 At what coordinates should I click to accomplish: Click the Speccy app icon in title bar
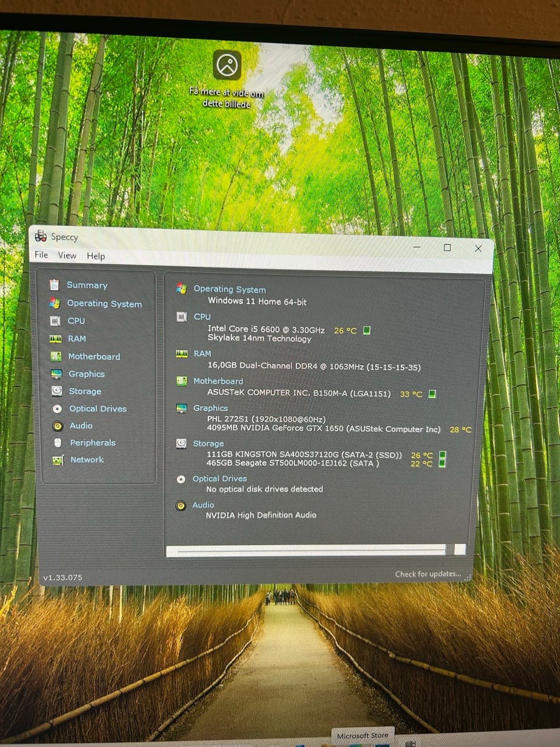coord(41,236)
